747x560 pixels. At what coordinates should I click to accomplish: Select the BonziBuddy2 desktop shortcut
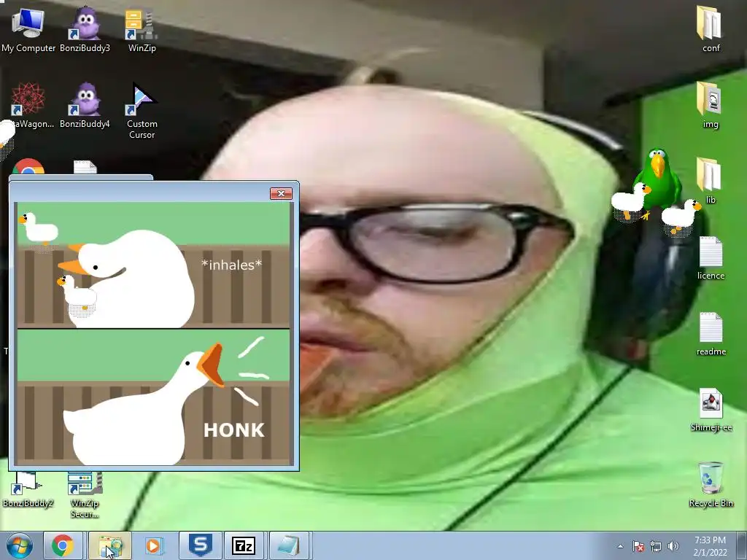point(28,491)
